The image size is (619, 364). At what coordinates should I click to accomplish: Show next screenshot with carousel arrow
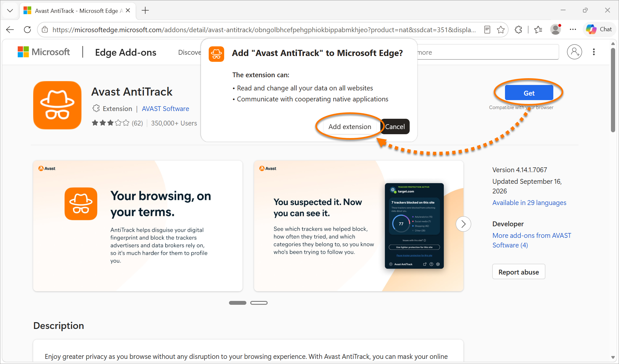[x=463, y=224]
